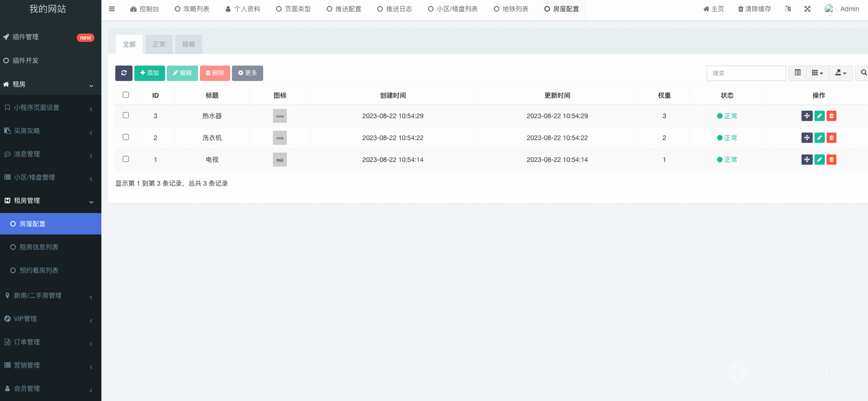Open the export data dropdown
The width and height of the screenshot is (868, 401).
point(840,73)
